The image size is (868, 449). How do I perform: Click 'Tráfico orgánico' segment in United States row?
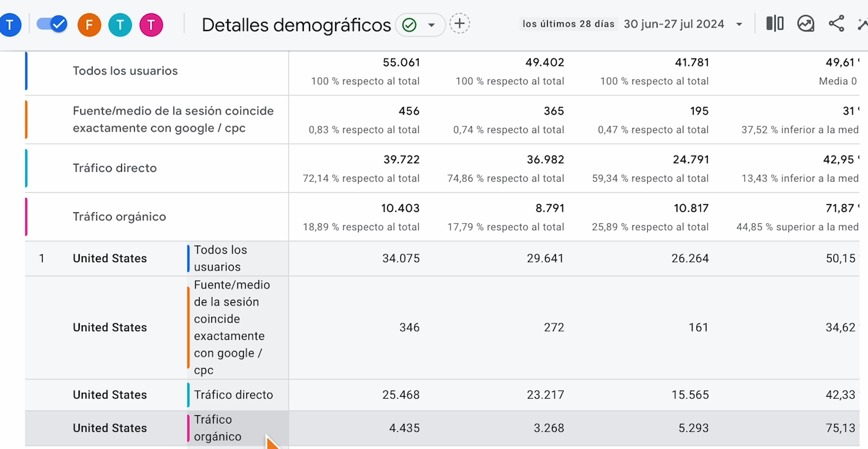pyautogui.click(x=218, y=428)
